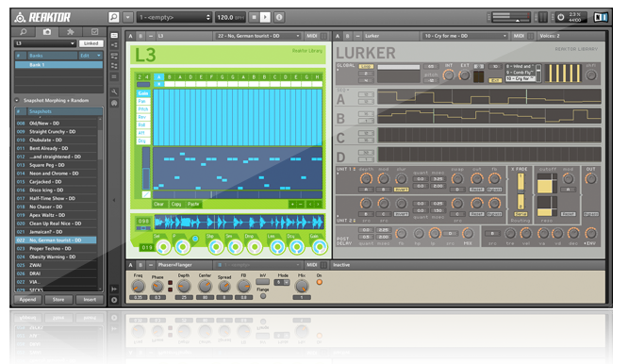The width and height of the screenshot is (628, 364).
Task: Click the plus button in L3 sequencer
Action: pyautogui.click(x=292, y=205)
